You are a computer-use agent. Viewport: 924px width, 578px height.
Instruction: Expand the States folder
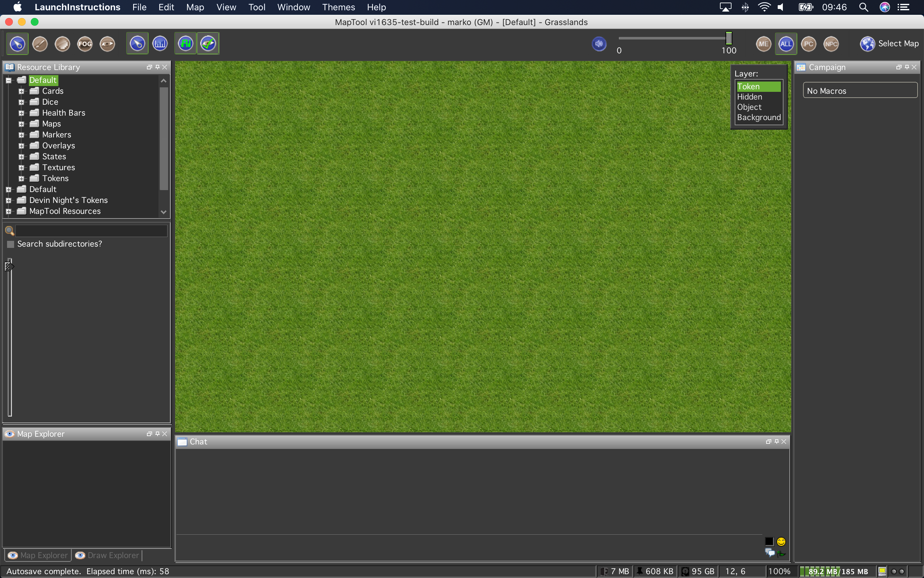21,157
